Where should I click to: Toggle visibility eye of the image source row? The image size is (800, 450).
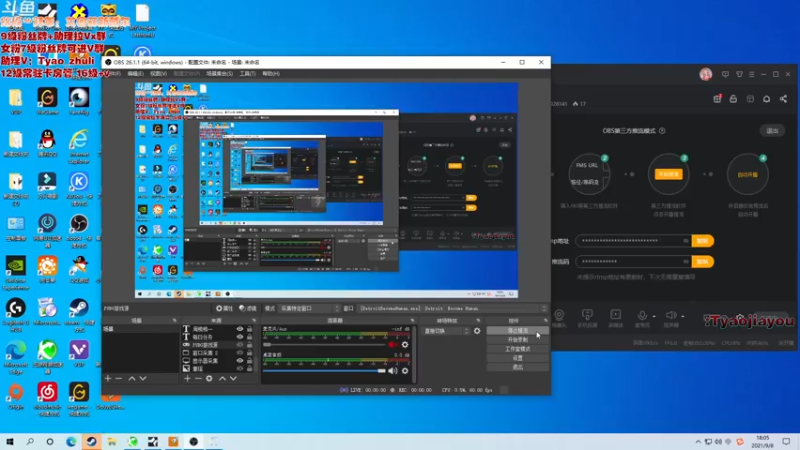coord(240,368)
